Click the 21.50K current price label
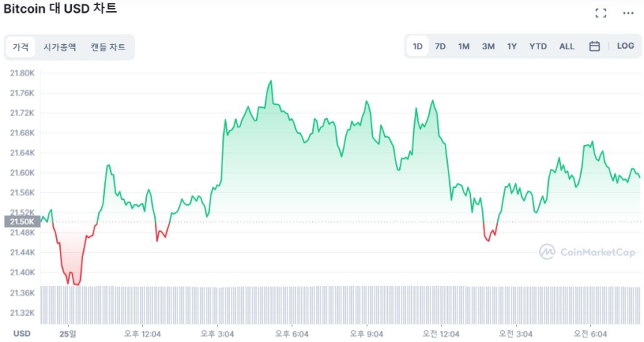This screenshot has height=342, width=644. pyautogui.click(x=20, y=222)
